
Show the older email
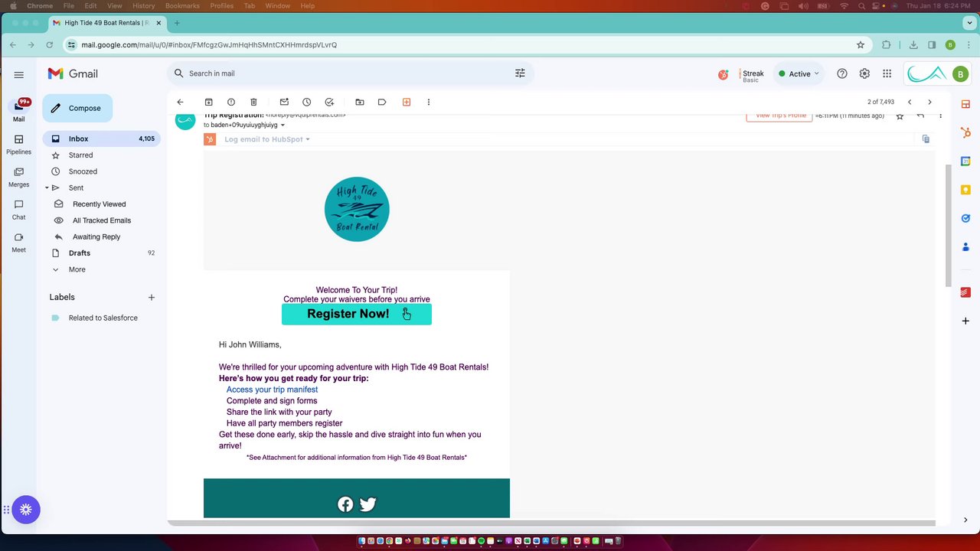click(929, 102)
